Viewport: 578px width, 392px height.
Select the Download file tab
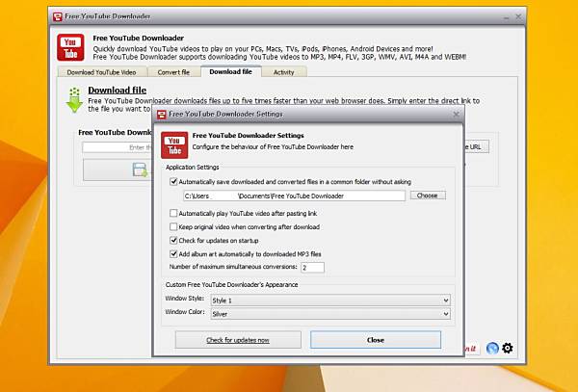click(231, 71)
